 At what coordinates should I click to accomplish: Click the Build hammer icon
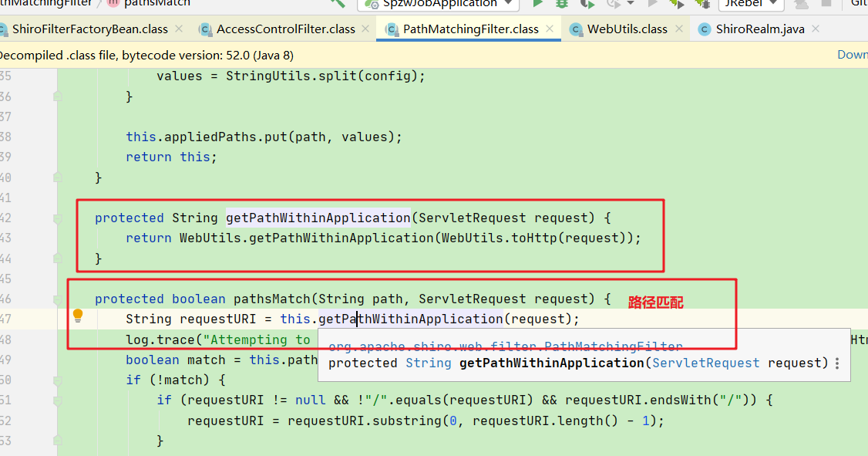coord(338,3)
